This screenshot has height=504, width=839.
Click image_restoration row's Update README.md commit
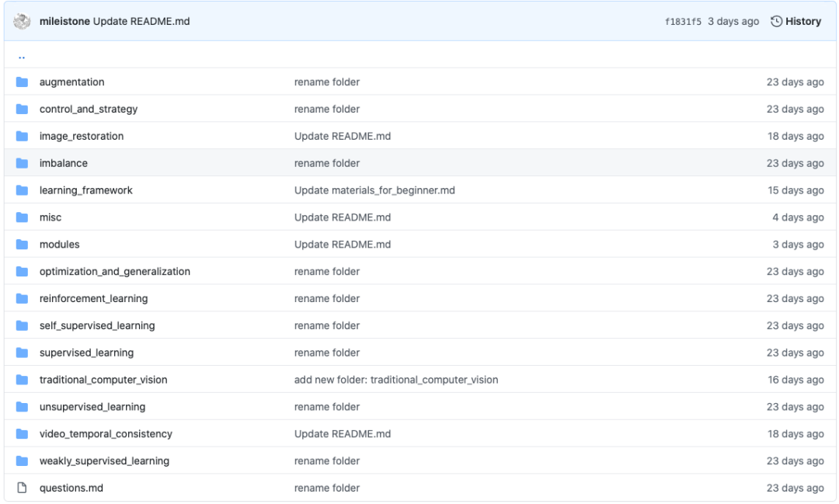pyautogui.click(x=343, y=136)
